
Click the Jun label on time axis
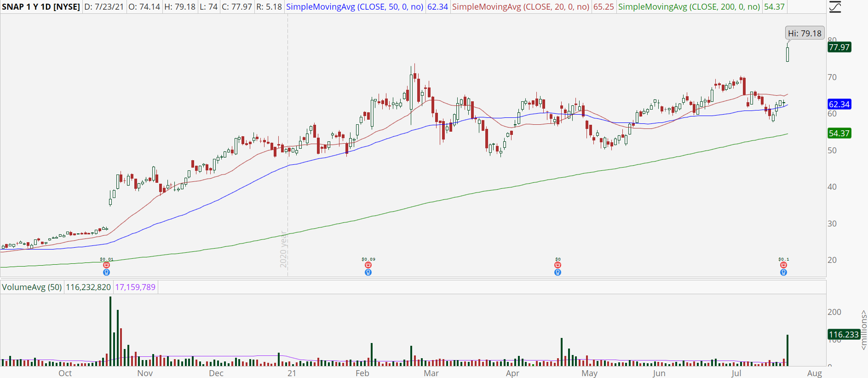[659, 373]
